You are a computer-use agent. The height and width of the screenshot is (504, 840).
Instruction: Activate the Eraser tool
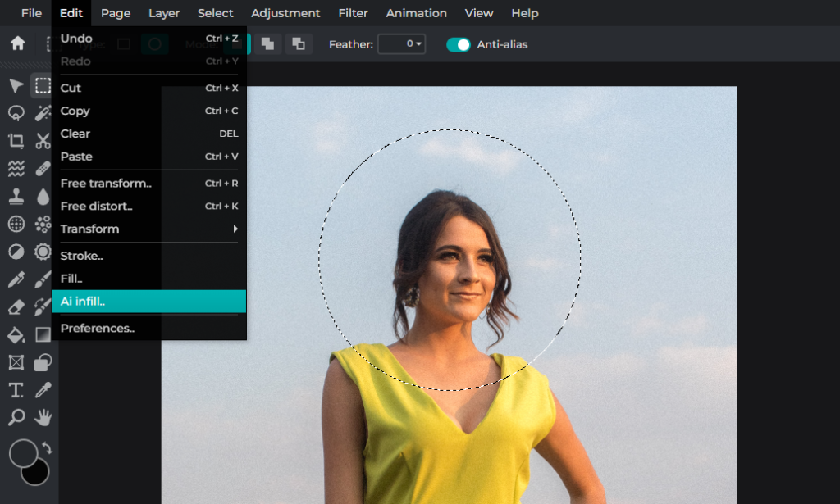click(16, 307)
